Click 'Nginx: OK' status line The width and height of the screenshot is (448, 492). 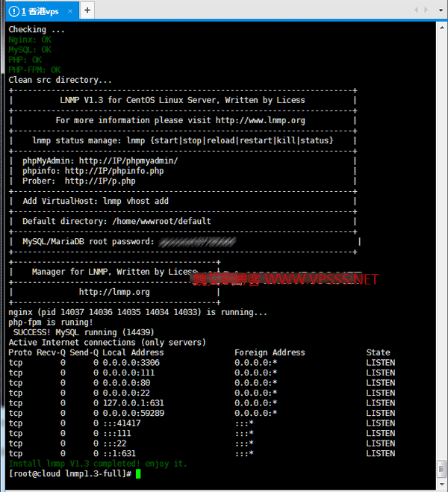29,40
